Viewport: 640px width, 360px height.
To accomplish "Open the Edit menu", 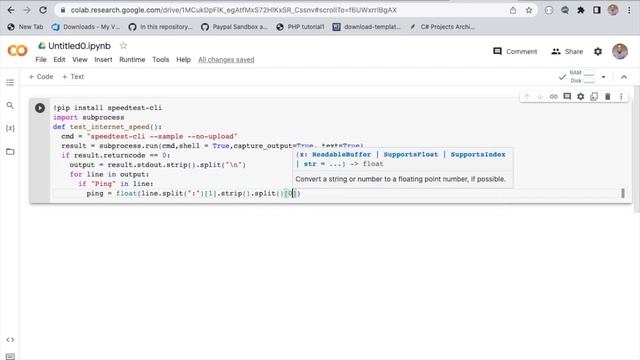I will coord(59,60).
